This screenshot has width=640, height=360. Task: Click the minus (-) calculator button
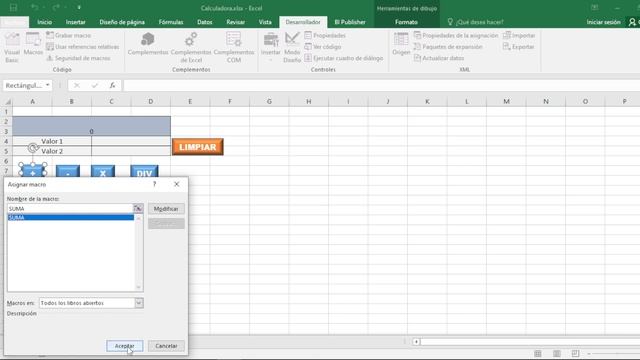[68, 171]
